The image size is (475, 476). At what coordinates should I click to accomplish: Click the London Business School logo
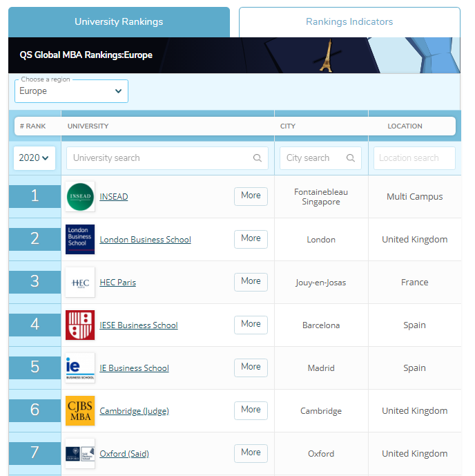pyautogui.click(x=80, y=240)
